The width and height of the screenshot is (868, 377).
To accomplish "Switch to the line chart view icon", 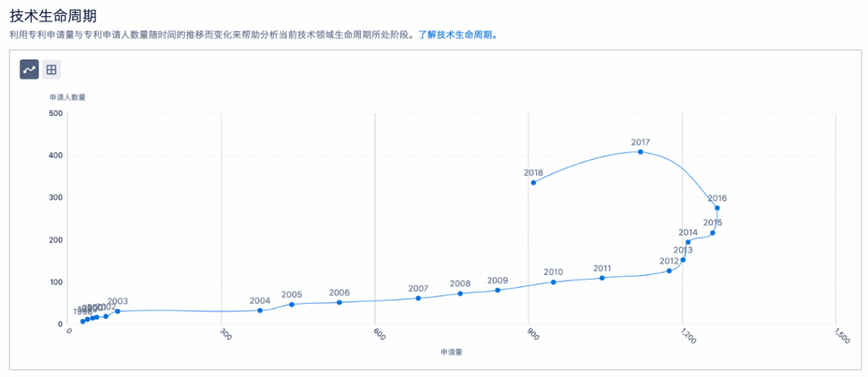I will point(30,70).
